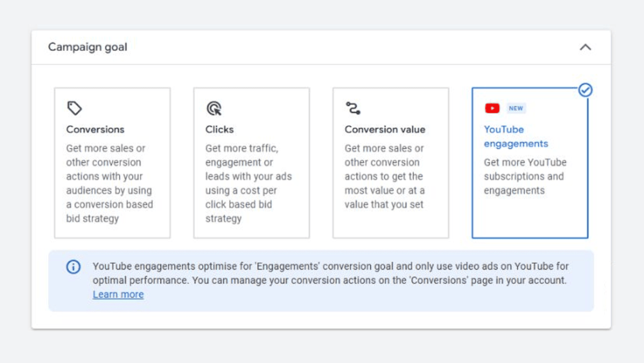This screenshot has width=644, height=363.
Task: Select the Conversions goal card
Action: [113, 162]
